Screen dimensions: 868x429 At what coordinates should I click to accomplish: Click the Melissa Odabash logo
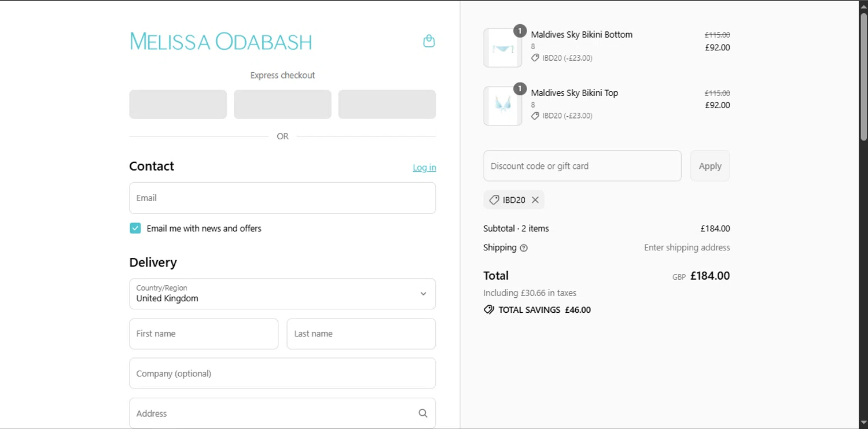(221, 42)
